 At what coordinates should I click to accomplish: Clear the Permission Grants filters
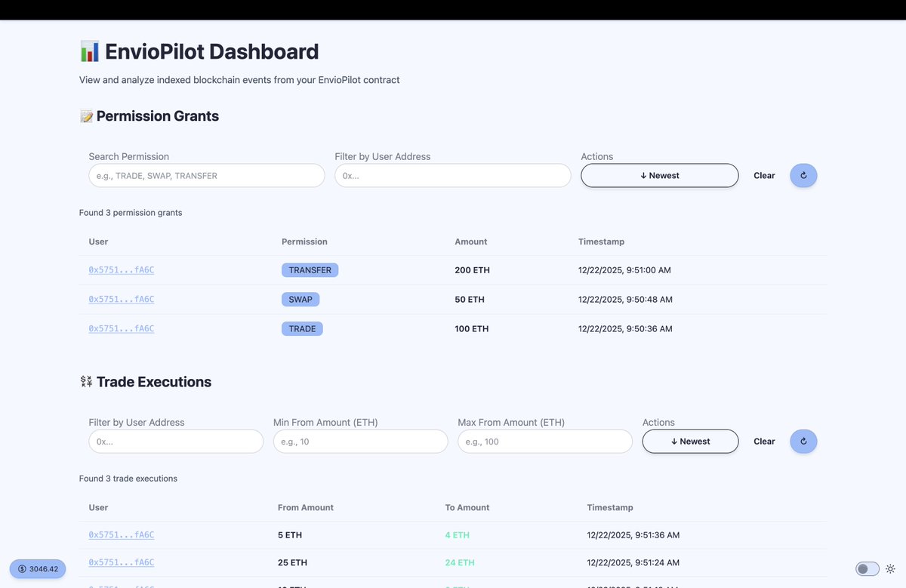[764, 175]
